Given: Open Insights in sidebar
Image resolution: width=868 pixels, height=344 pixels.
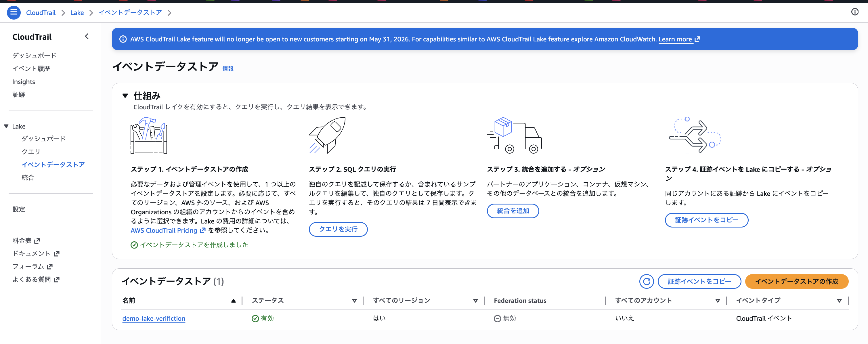Looking at the screenshot, I should (x=24, y=82).
